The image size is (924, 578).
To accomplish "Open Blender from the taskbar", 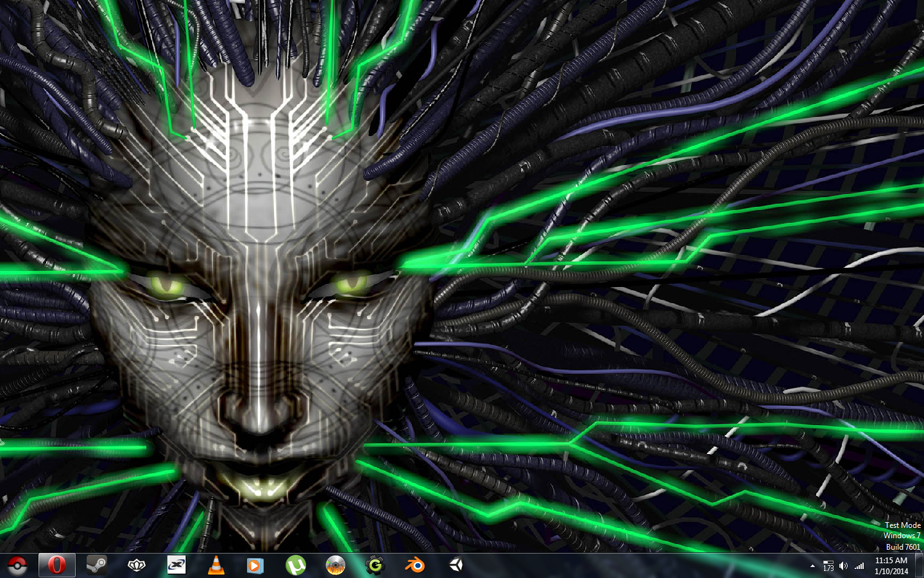I will (x=415, y=566).
